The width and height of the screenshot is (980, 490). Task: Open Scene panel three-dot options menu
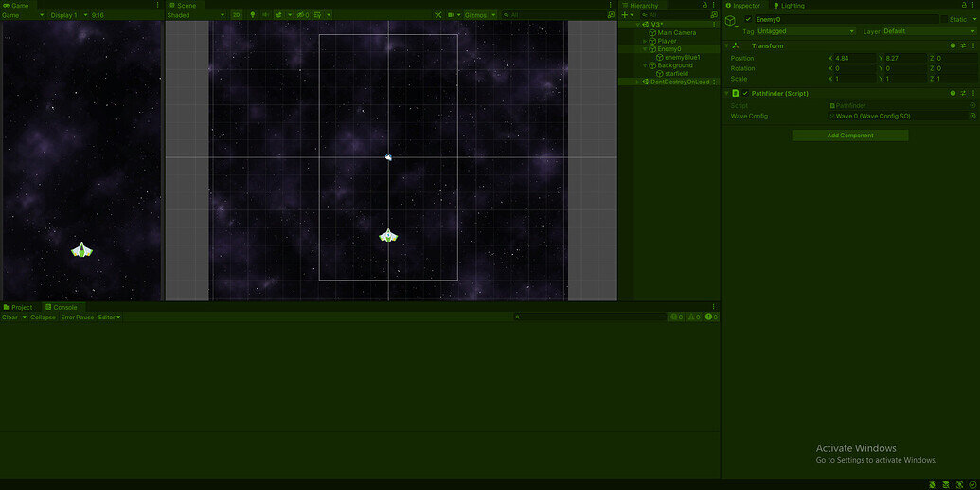click(611, 5)
